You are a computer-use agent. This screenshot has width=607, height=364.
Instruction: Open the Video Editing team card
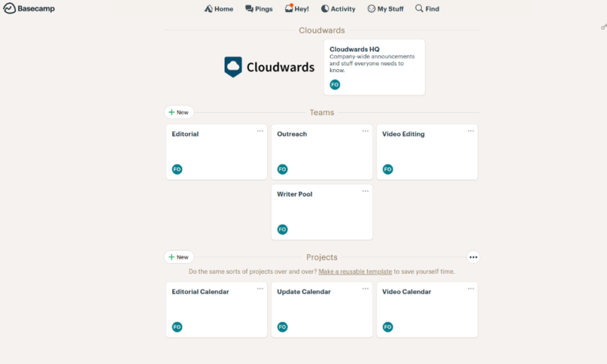(427, 152)
